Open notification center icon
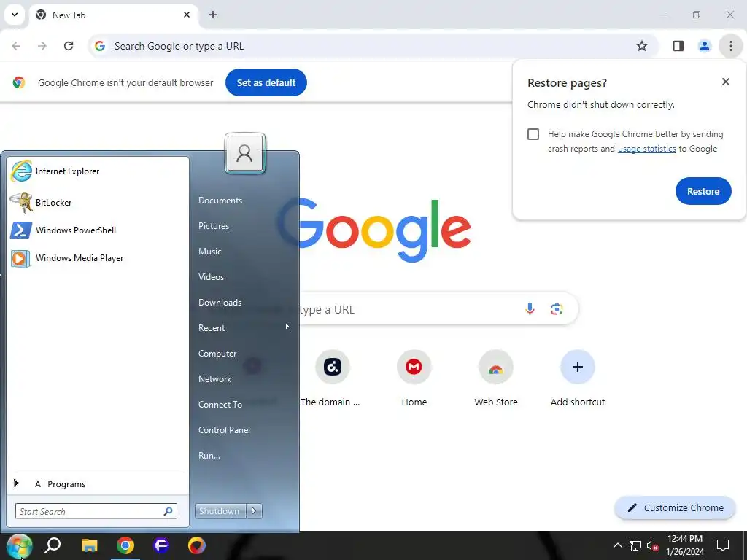 click(723, 545)
